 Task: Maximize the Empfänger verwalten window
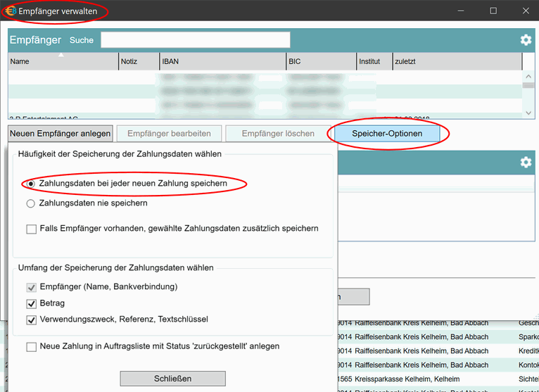[x=493, y=11]
